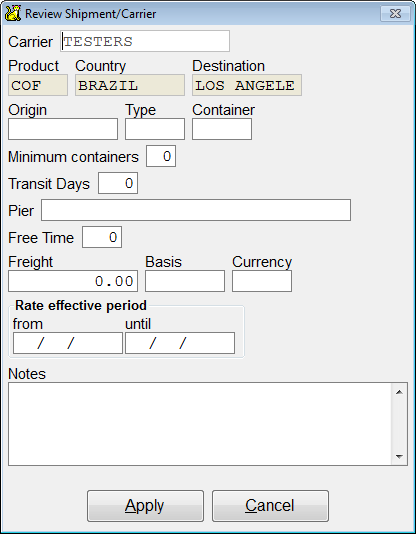This screenshot has height=534, width=416.
Task: Focus the Basis field
Action: pyautogui.click(x=185, y=281)
